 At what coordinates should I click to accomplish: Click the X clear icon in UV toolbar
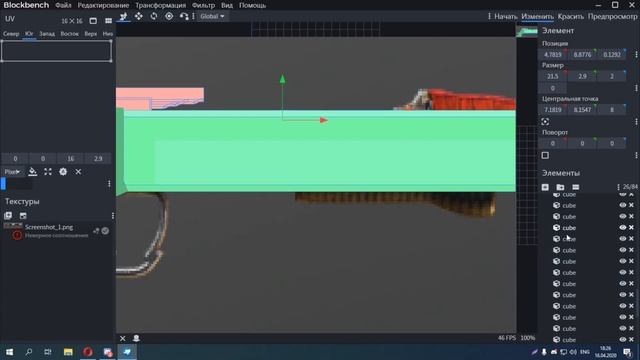[x=78, y=172]
